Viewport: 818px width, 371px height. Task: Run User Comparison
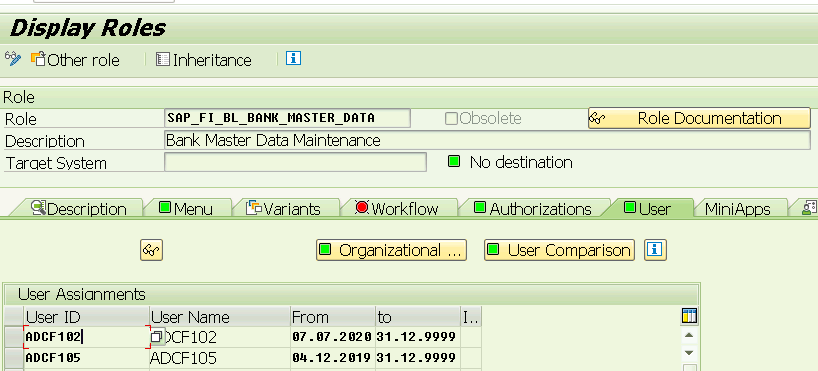click(559, 250)
